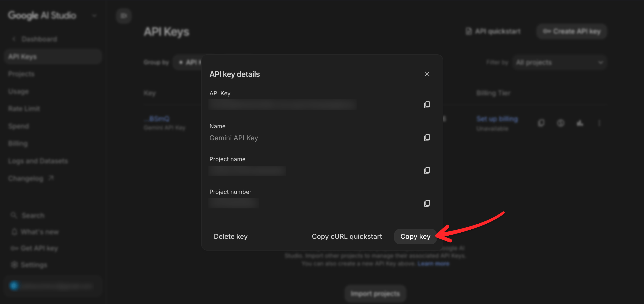Open What's new in the sidebar
The image size is (644, 304).
(x=35, y=232)
